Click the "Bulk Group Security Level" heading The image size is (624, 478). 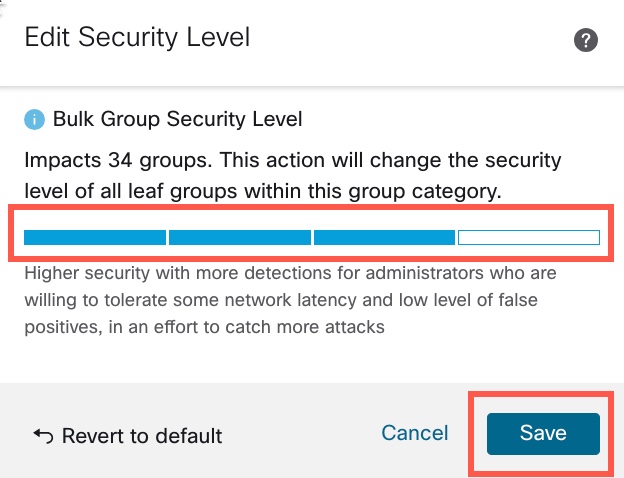click(x=179, y=120)
